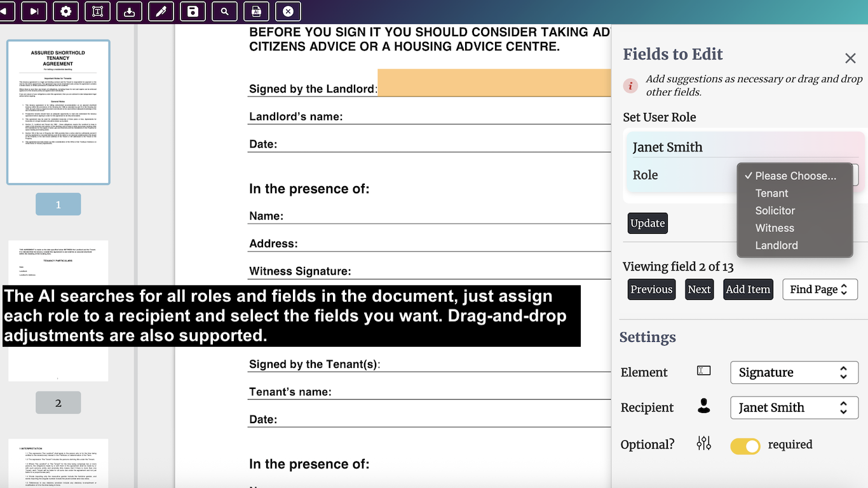
Task: Select the pen editing tool
Action: coord(161,11)
